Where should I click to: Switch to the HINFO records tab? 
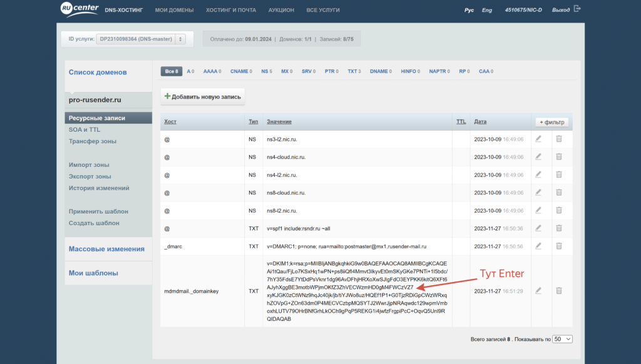(x=411, y=71)
